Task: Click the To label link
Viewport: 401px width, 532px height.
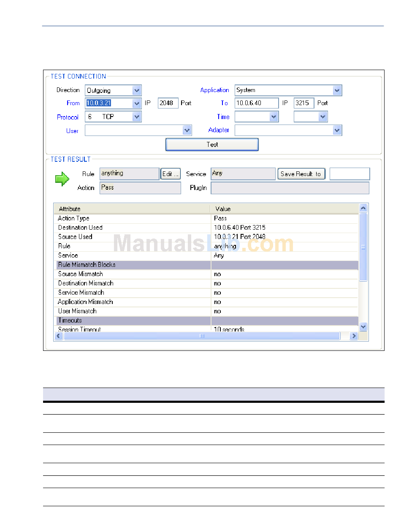Action: [224, 103]
